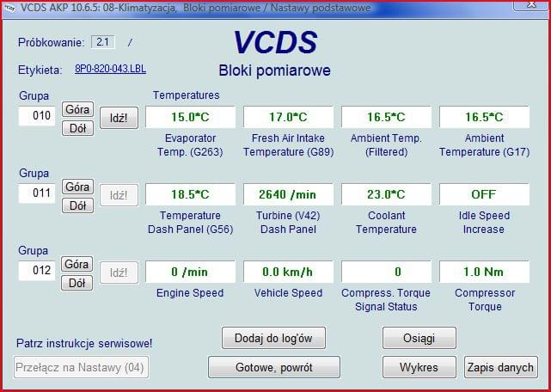Open the 8P0-820-043.LBL label file link
This screenshot has height=392, width=551.
110,69
